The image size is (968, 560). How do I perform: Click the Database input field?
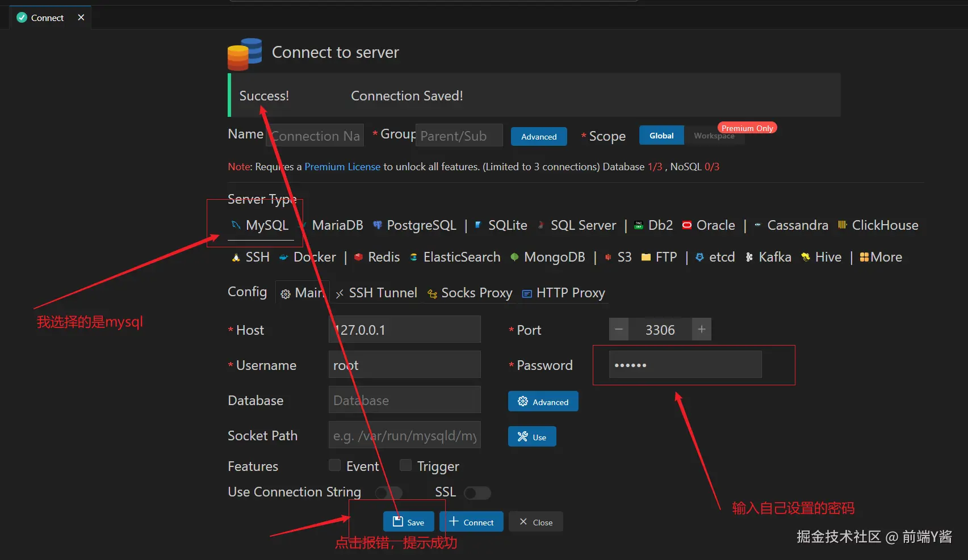tap(405, 400)
